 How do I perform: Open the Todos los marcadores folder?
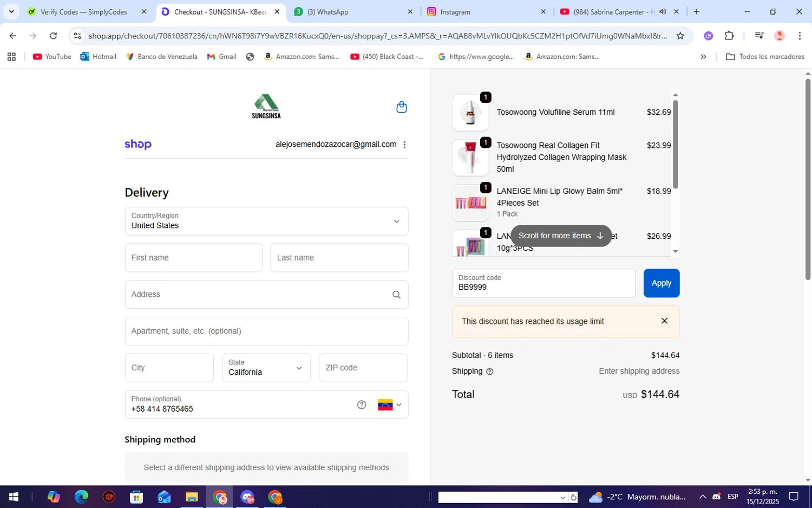tap(765, 56)
